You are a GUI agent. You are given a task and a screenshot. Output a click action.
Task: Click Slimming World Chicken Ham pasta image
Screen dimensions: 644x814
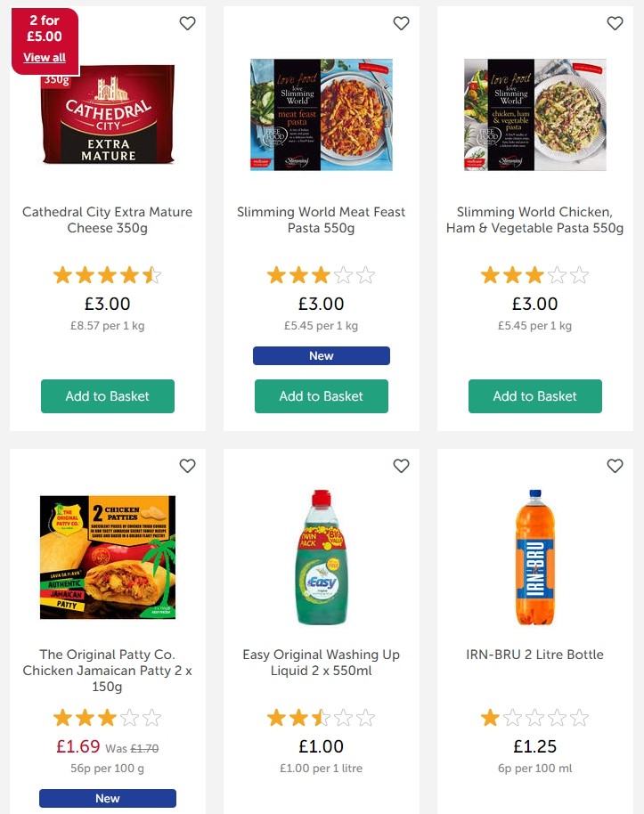tap(535, 115)
